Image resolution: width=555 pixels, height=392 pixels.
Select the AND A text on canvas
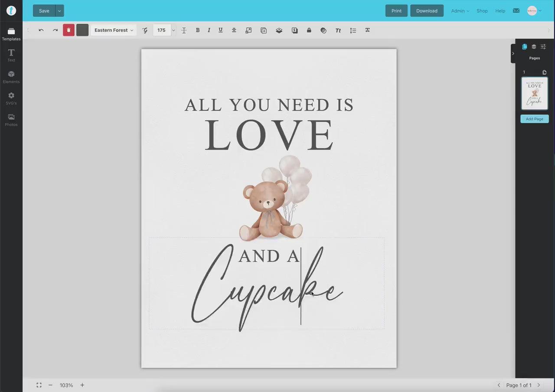click(269, 256)
